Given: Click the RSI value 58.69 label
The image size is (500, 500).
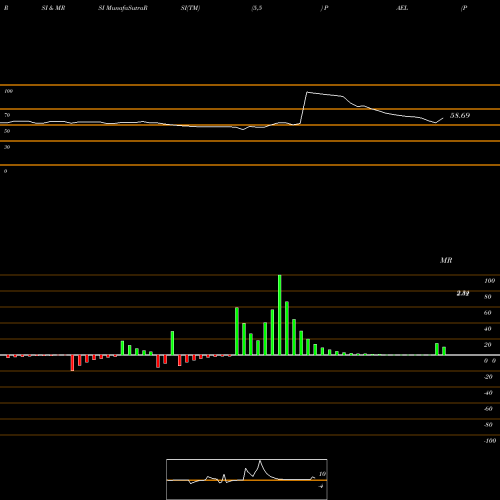Looking at the screenshot, I should (x=460, y=115).
